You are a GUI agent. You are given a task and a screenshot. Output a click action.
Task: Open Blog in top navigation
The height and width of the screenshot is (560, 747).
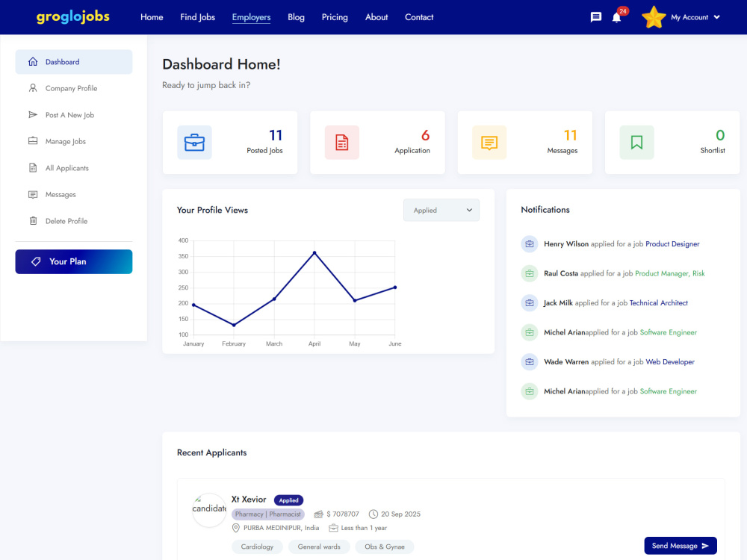point(296,17)
